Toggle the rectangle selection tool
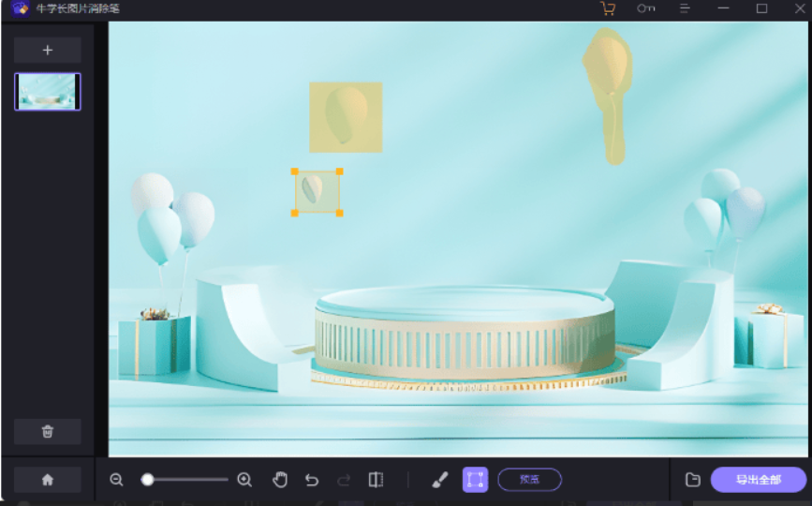 coord(475,480)
